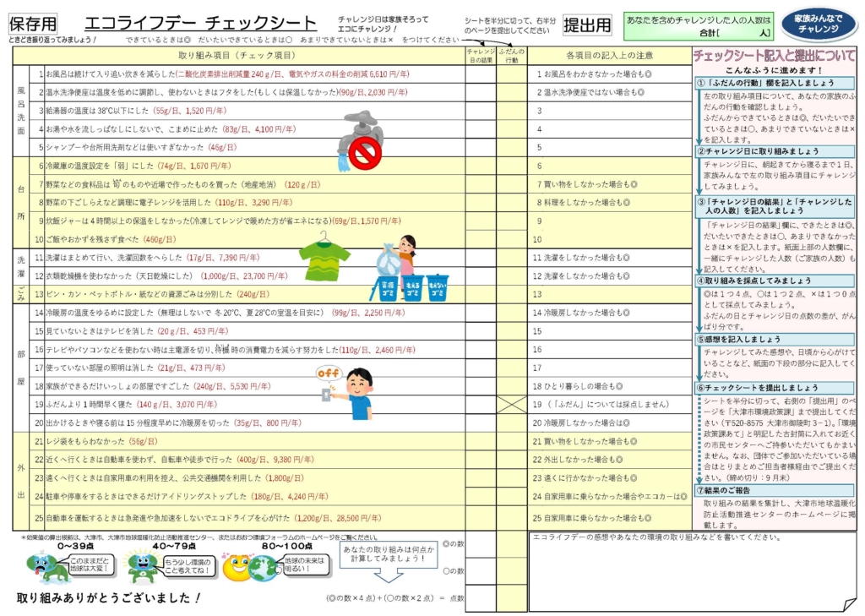Click item 3 text '給湯器の温度は38℃以下にした'
The image size is (865, 616).
coord(97,111)
